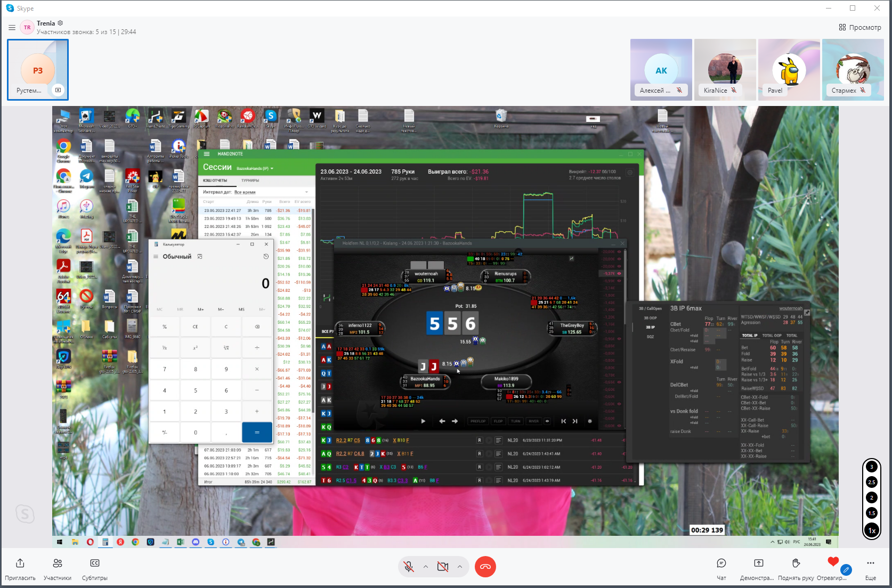Select KiraNice participant thumbnail
Image resolution: width=892 pixels, height=588 pixels.
(725, 69)
